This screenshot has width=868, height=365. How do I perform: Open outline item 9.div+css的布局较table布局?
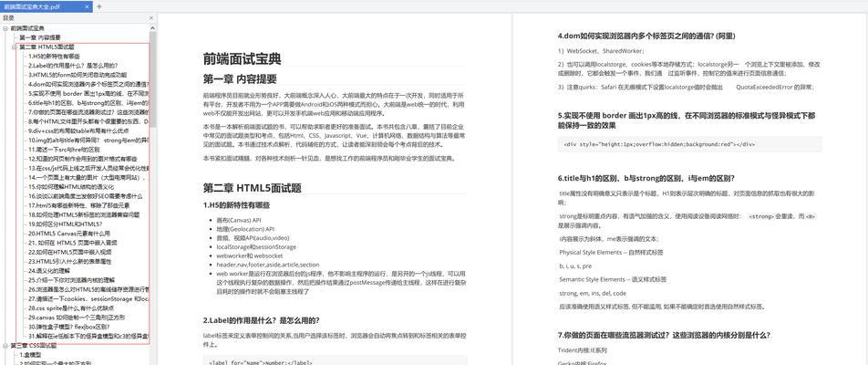pos(78,130)
